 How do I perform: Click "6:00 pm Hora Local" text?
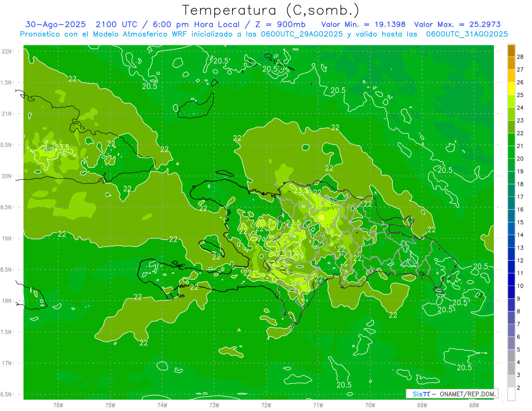196,24
